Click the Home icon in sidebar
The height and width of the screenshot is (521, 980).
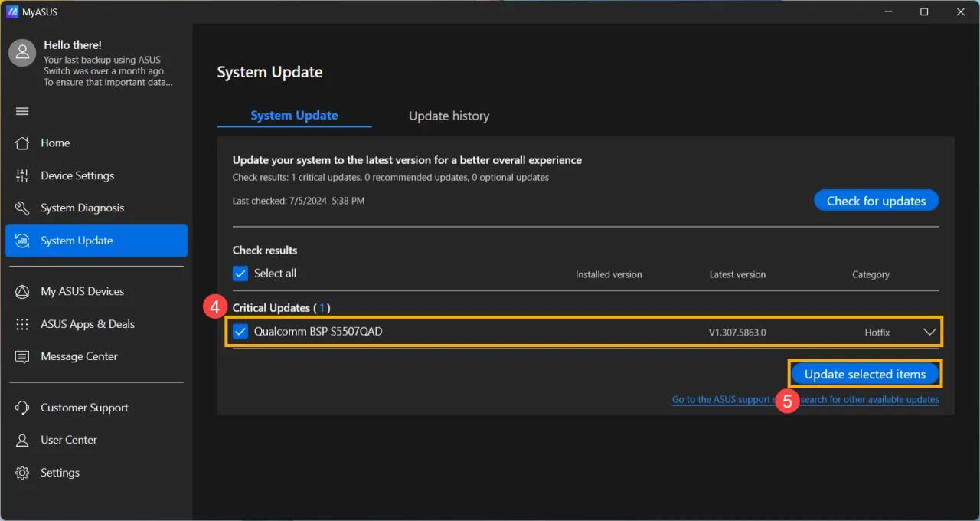[22, 143]
